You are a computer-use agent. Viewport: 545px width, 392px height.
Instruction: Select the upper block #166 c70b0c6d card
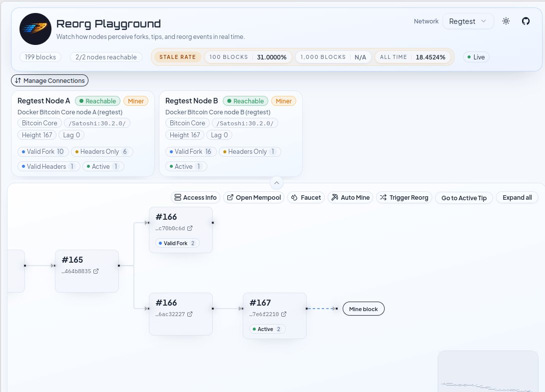pyautogui.click(x=181, y=230)
